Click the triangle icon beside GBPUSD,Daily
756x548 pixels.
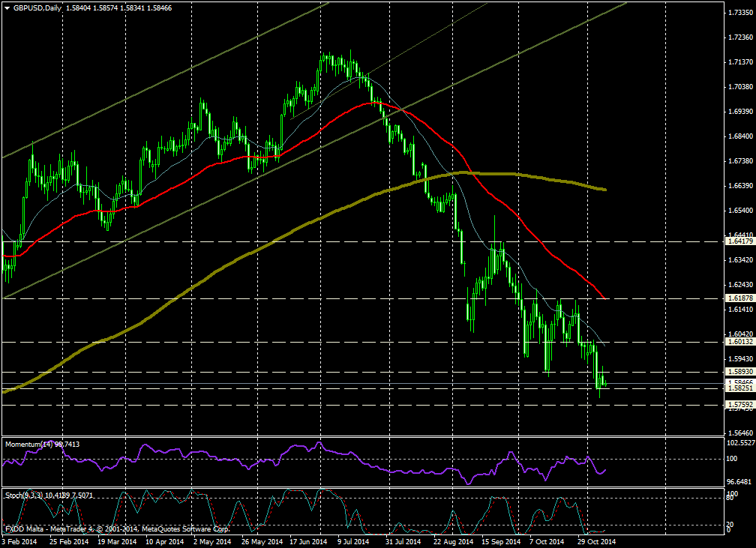pyautogui.click(x=7, y=7)
